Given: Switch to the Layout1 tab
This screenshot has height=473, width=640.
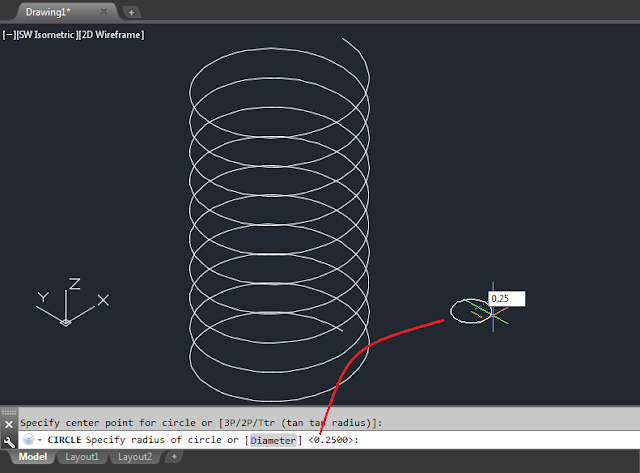Looking at the screenshot, I should tap(82, 457).
